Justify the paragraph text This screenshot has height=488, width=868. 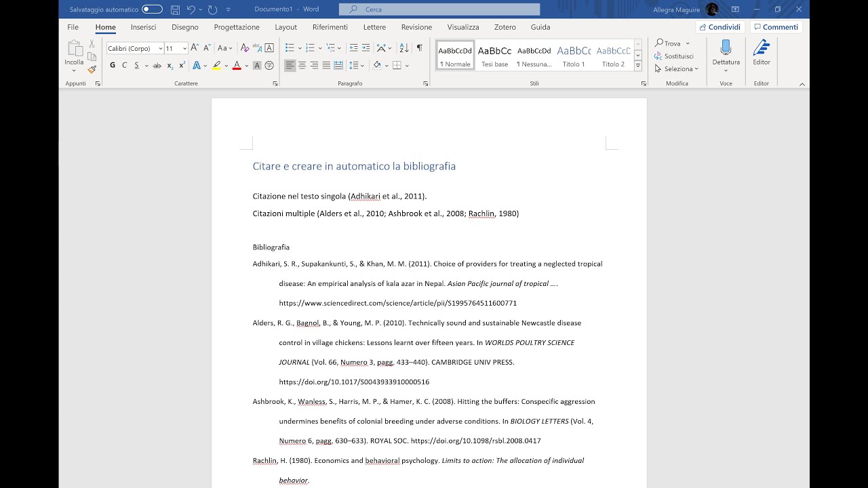point(326,66)
